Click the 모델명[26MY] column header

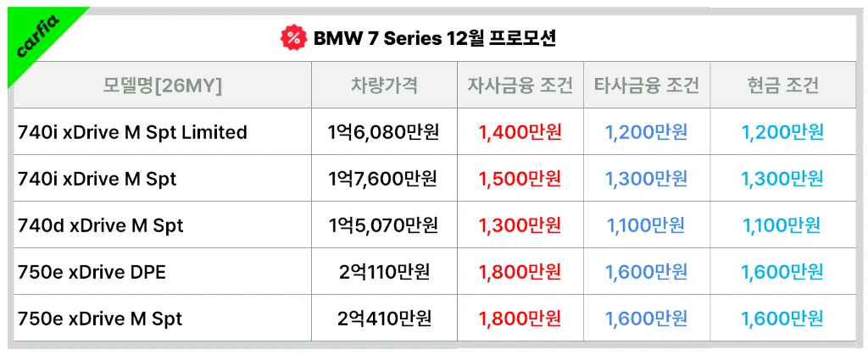(x=162, y=86)
